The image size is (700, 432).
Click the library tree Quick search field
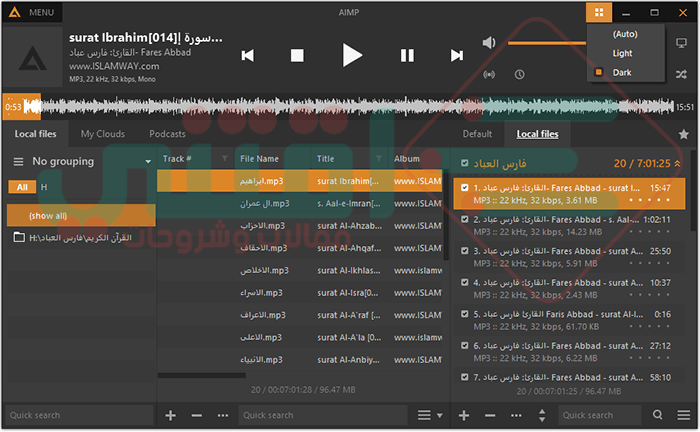[79, 415]
